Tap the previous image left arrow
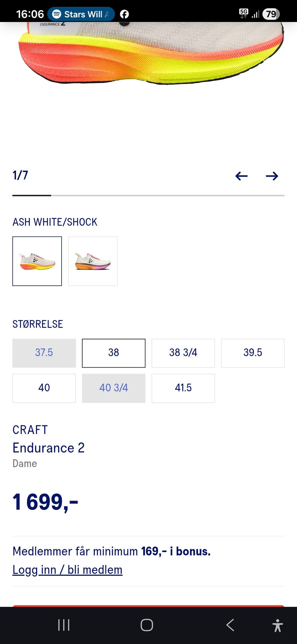The image size is (297, 644). click(241, 176)
